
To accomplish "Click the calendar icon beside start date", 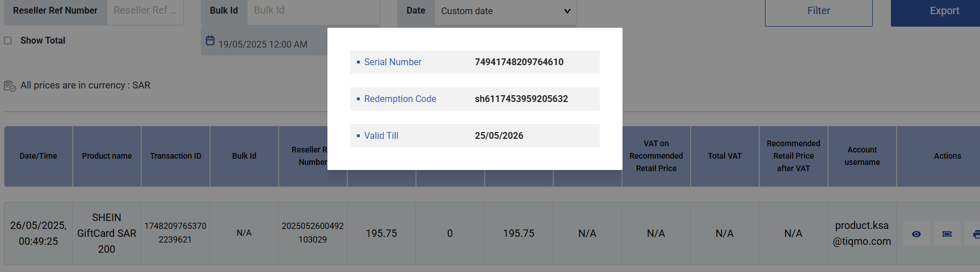I will pos(210,41).
